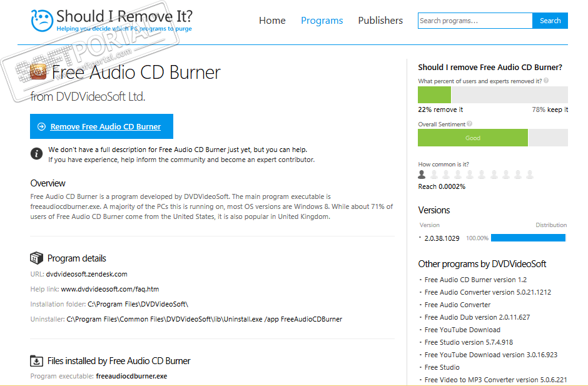This screenshot has height=386, width=588.
Task: Open the Free Audio Dub version 2.0.11.627 link
Action: pos(477,317)
